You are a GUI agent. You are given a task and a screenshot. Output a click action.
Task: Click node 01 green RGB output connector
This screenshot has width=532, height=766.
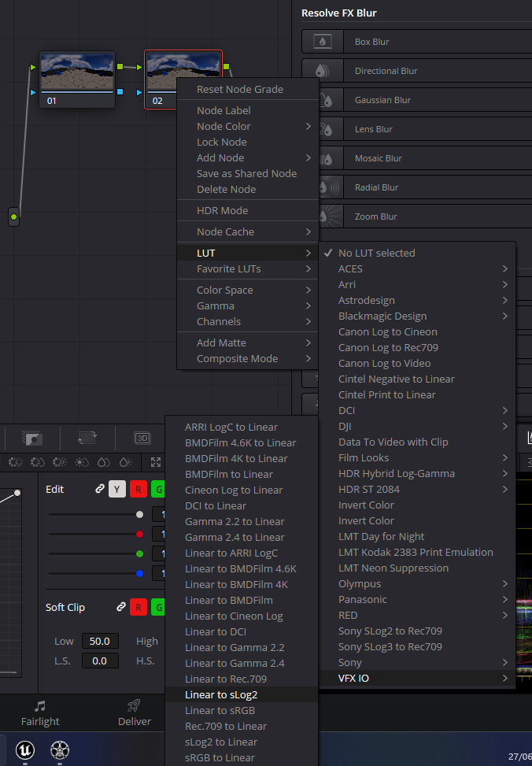120,66
